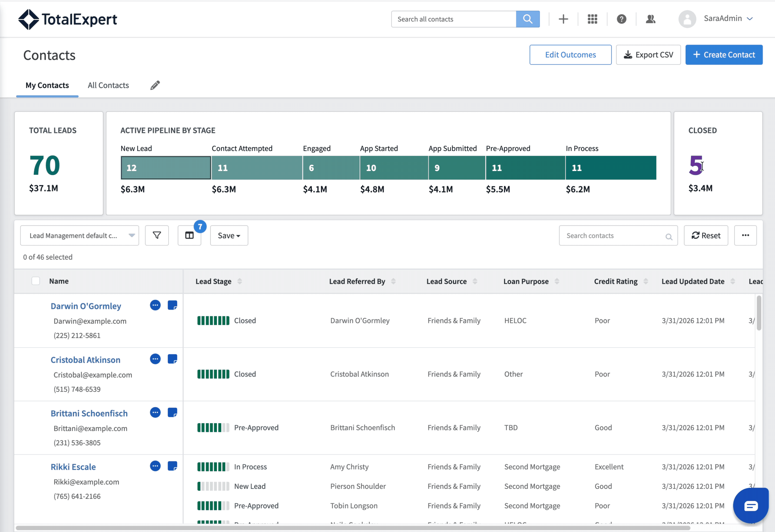
Task: Click the Create Contact button
Action: pyautogui.click(x=724, y=55)
